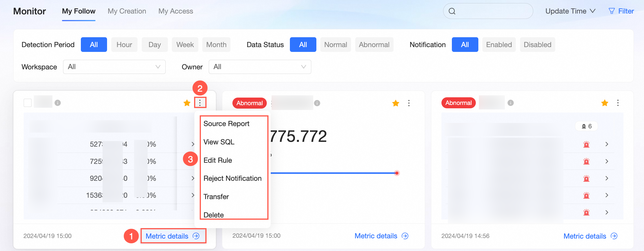
Task: Click the alarm count badge showing 6
Action: pos(587,126)
